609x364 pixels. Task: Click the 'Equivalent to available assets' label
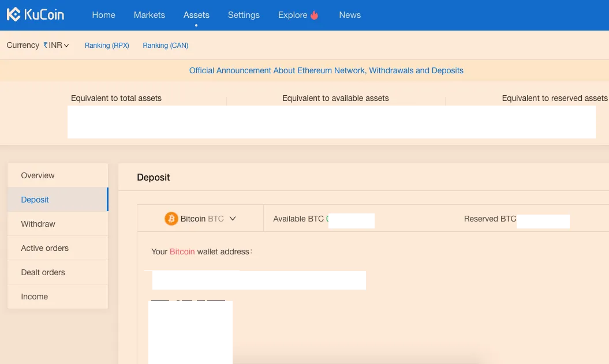[x=335, y=98]
